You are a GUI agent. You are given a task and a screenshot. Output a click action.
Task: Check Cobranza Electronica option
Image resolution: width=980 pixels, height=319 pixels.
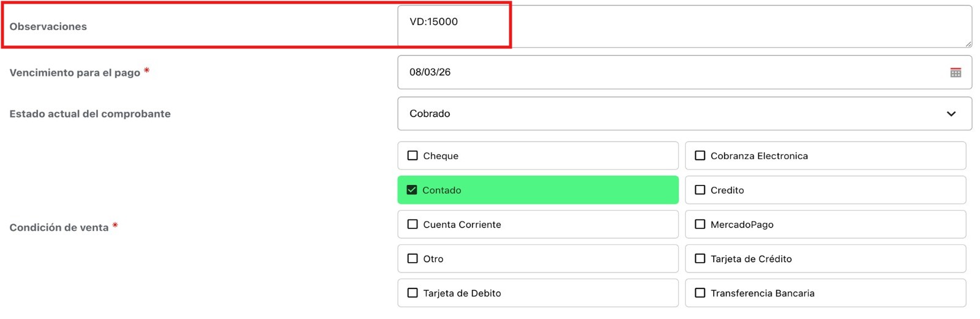[x=700, y=156]
